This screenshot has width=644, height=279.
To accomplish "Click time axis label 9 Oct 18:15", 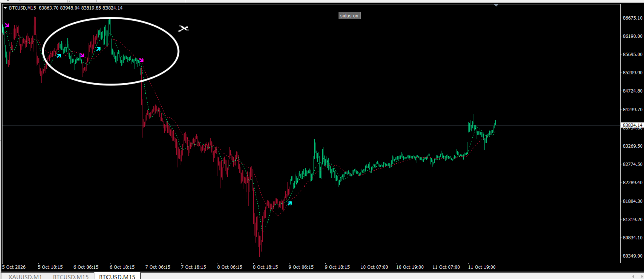I will (338, 267).
